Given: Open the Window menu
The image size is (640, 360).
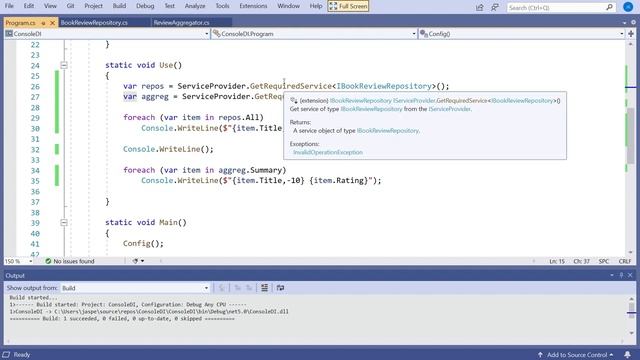Looking at the screenshot, I should (288, 6).
